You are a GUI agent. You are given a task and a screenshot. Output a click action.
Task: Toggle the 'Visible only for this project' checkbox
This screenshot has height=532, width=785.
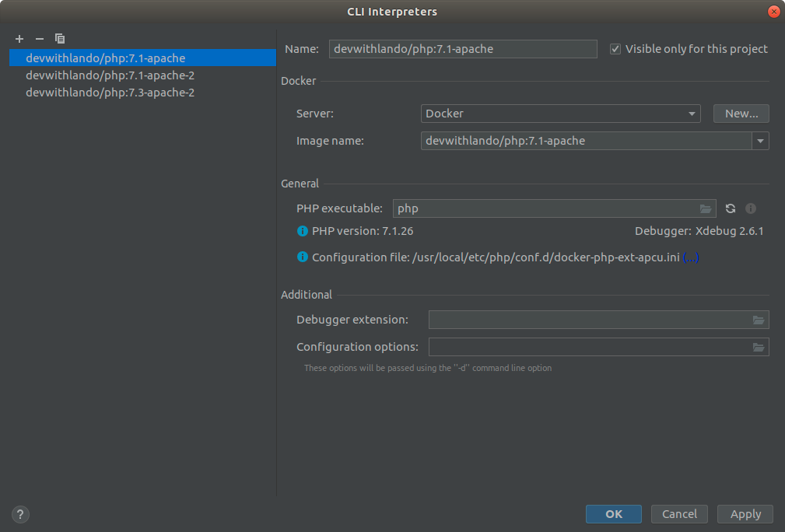click(615, 48)
